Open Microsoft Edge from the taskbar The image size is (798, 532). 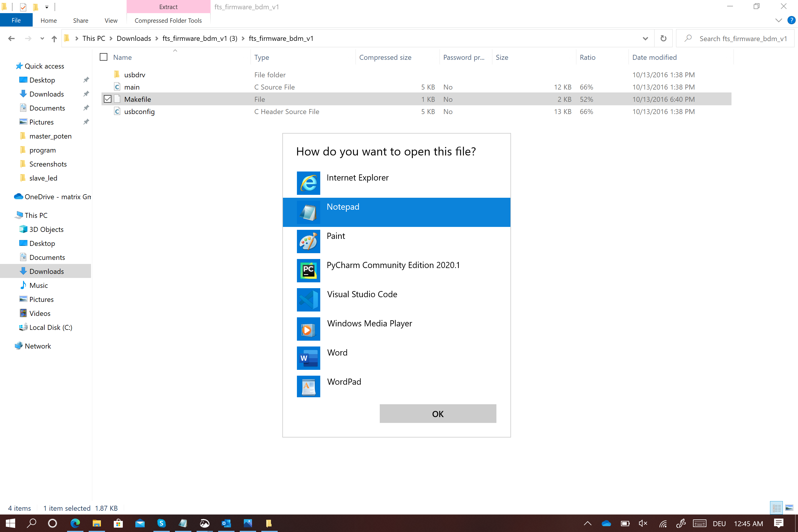tap(75, 523)
